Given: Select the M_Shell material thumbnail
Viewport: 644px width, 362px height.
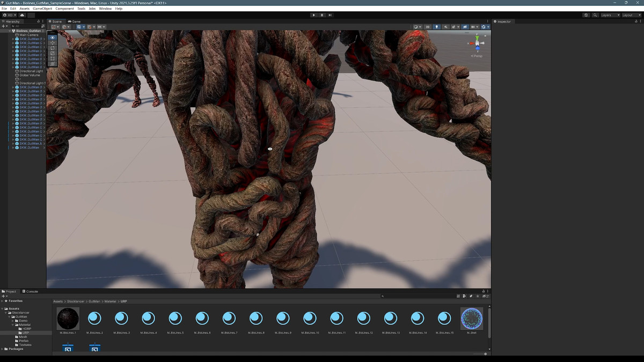Looking at the screenshot, I should pos(472,319).
